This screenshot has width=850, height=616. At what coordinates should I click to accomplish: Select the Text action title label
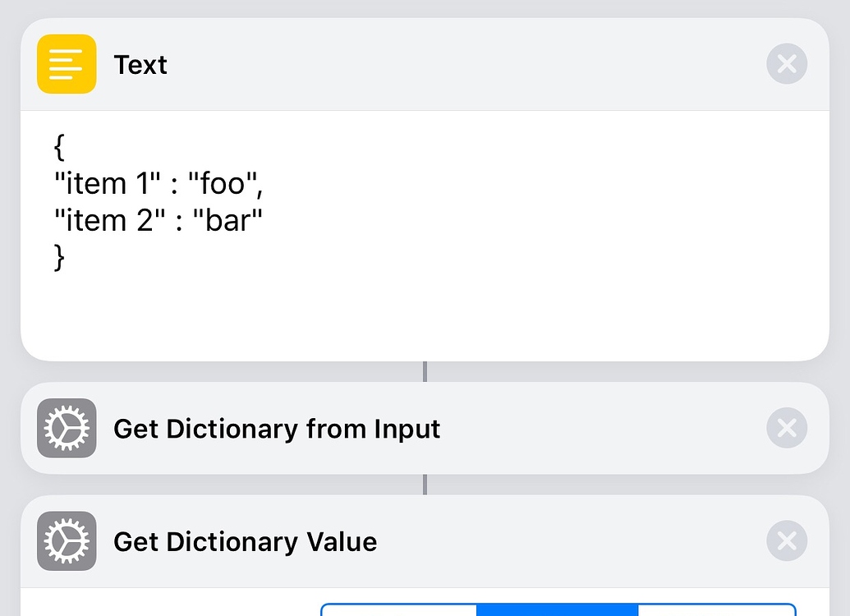(x=140, y=65)
